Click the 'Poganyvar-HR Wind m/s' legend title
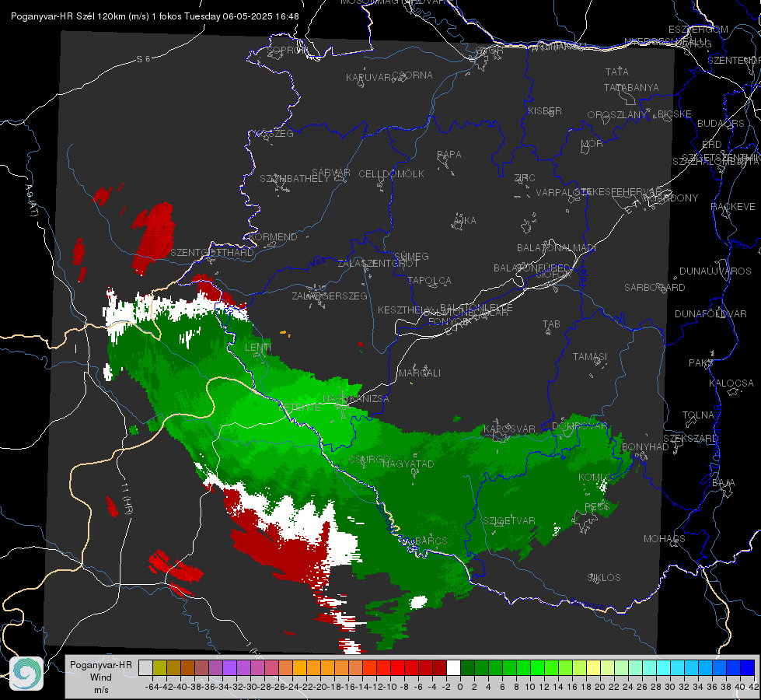Image resolution: width=761 pixels, height=700 pixels. coord(101,677)
